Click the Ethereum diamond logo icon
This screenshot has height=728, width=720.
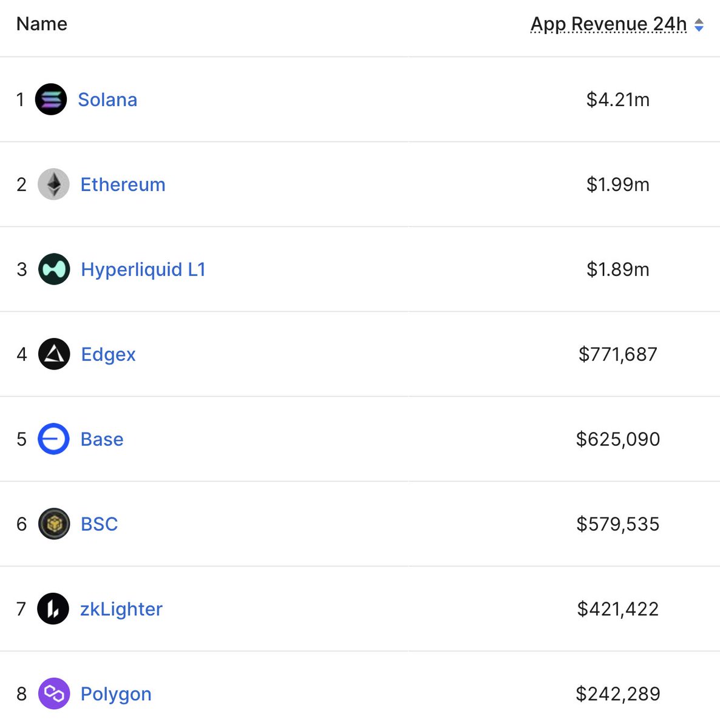(x=53, y=184)
